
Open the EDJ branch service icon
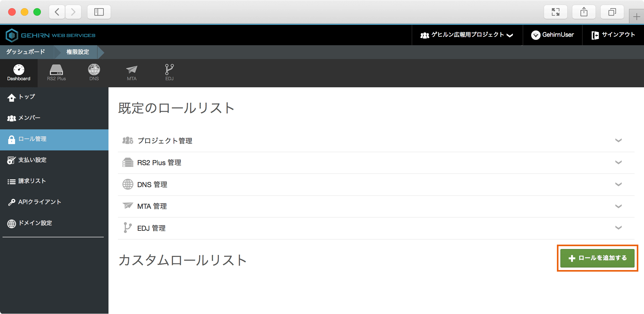click(x=169, y=73)
